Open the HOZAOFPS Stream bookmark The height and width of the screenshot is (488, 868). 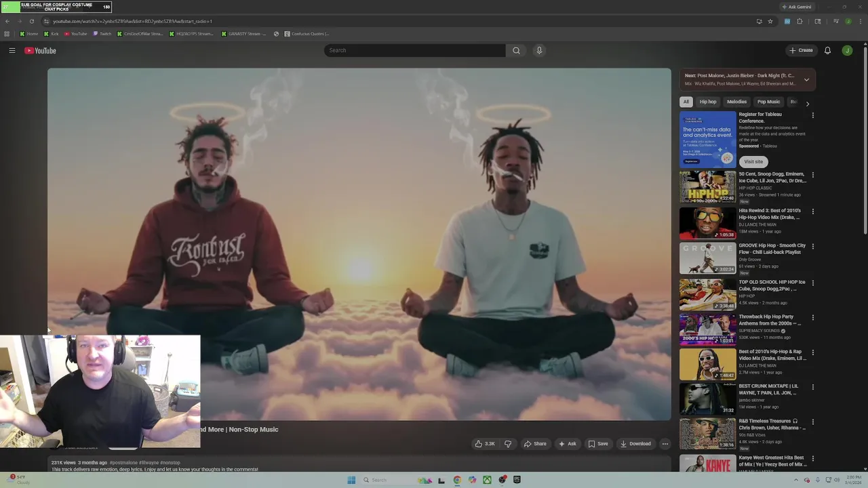192,34
